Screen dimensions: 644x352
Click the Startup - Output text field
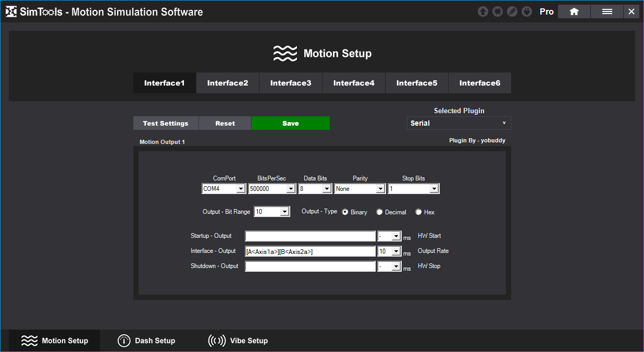coord(310,236)
